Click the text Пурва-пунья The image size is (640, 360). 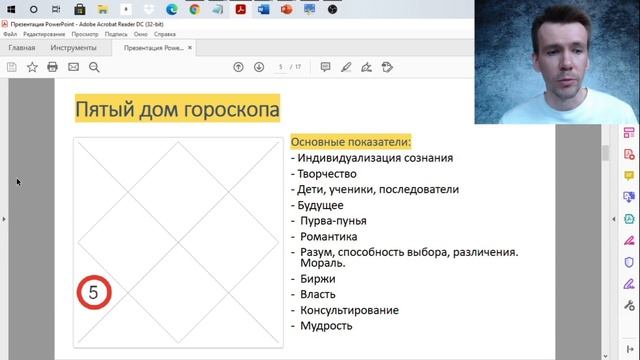(x=333, y=221)
